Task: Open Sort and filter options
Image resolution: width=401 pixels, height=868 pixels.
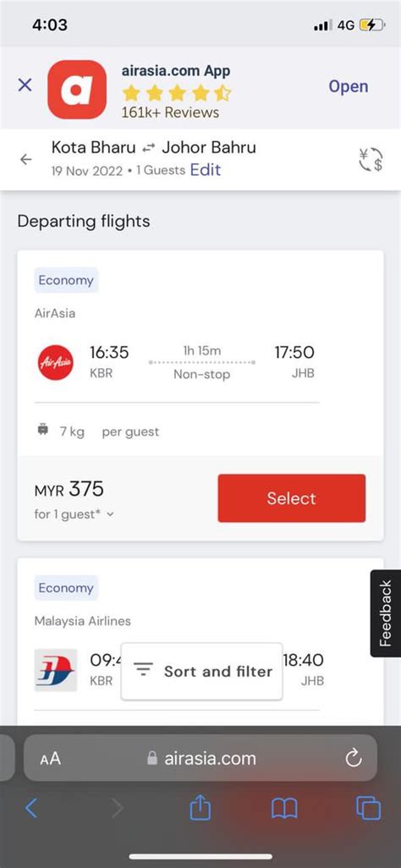Action: tap(201, 671)
